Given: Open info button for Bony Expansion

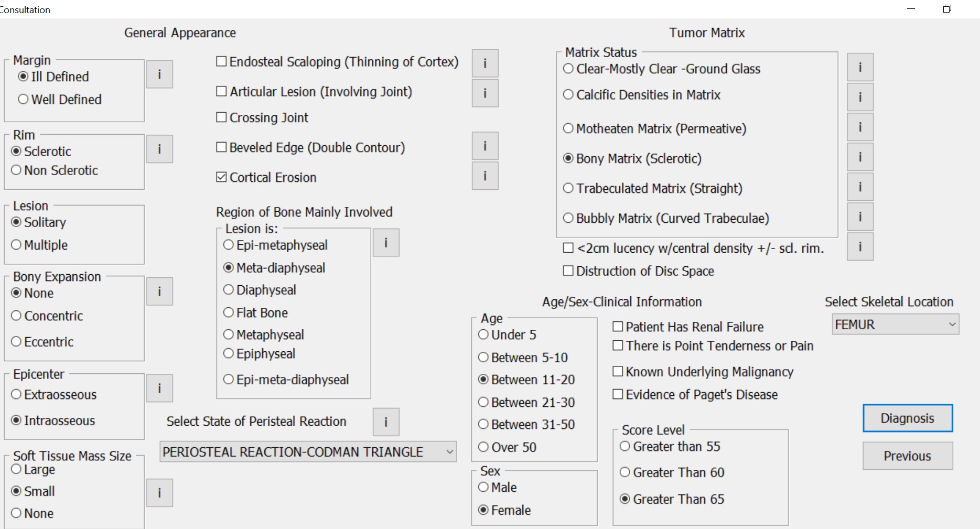Looking at the screenshot, I should (159, 292).
